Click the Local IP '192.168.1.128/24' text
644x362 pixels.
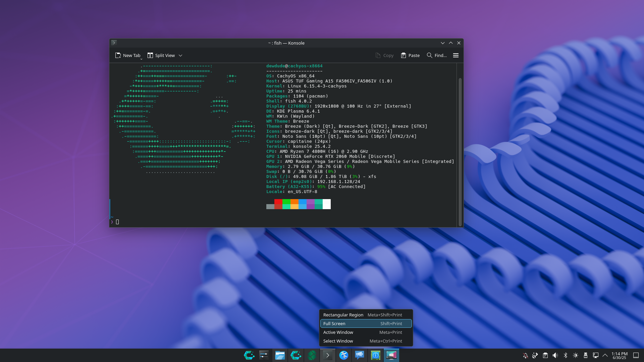click(339, 182)
